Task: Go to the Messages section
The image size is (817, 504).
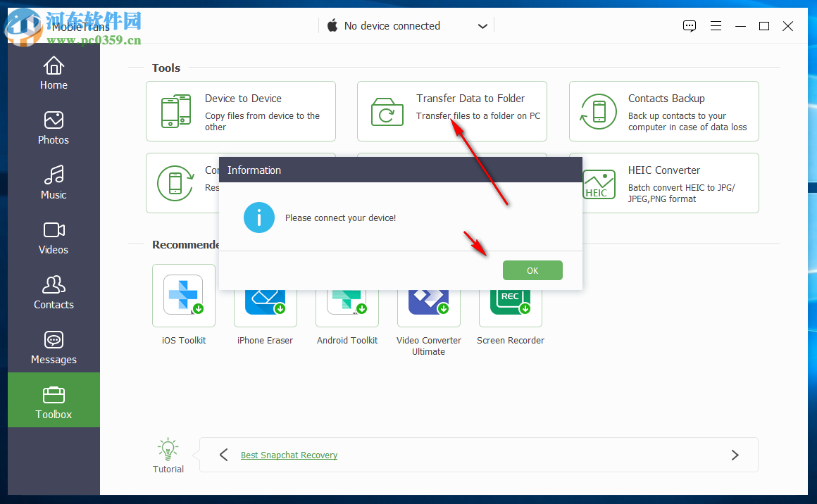Action: [x=54, y=346]
